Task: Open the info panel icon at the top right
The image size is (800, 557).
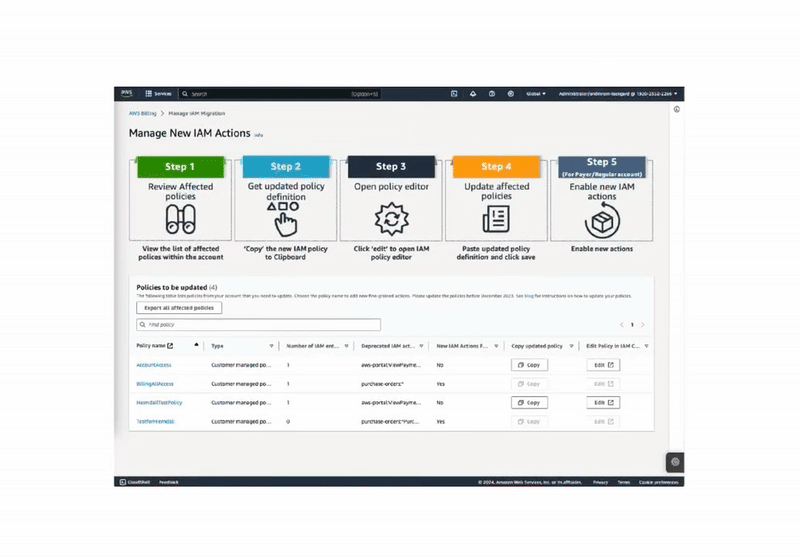Action: (x=677, y=109)
